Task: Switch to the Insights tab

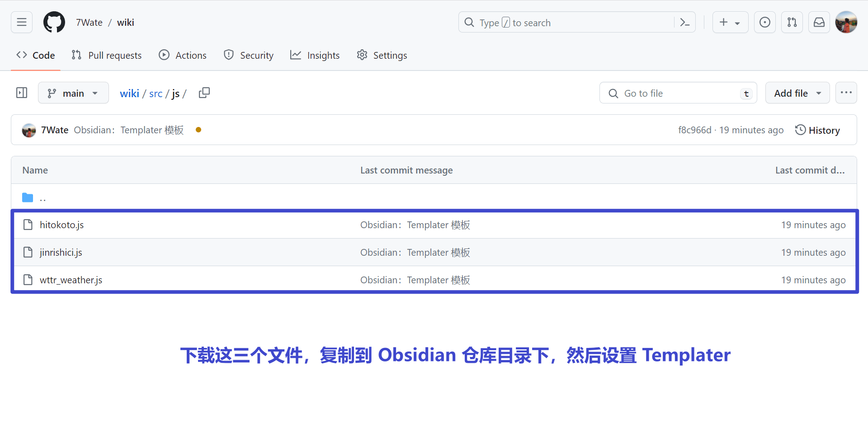Action: tap(315, 55)
